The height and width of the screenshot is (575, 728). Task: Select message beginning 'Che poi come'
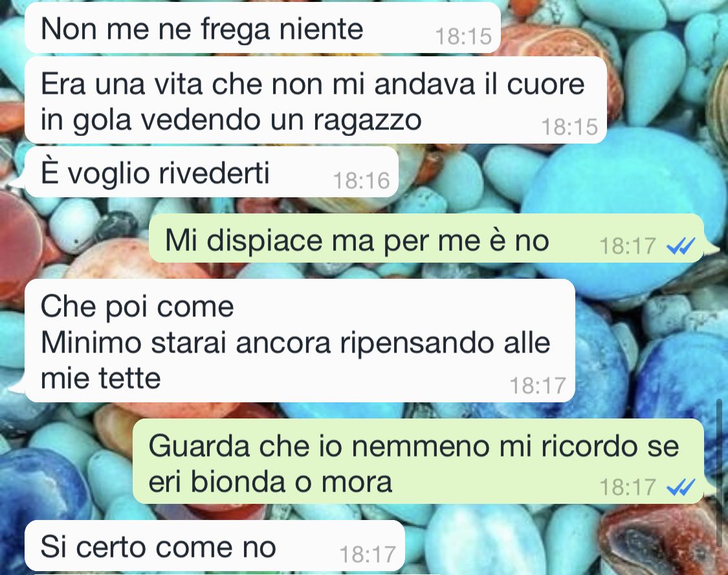point(300,341)
